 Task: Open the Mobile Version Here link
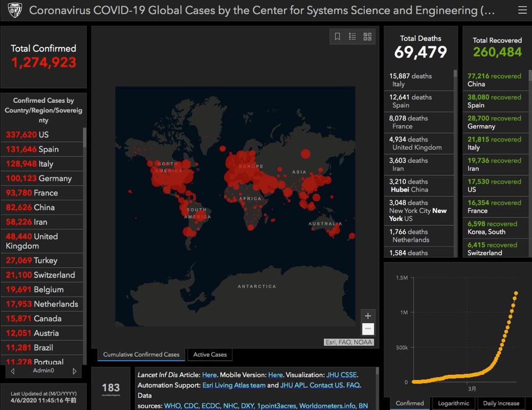276,375
